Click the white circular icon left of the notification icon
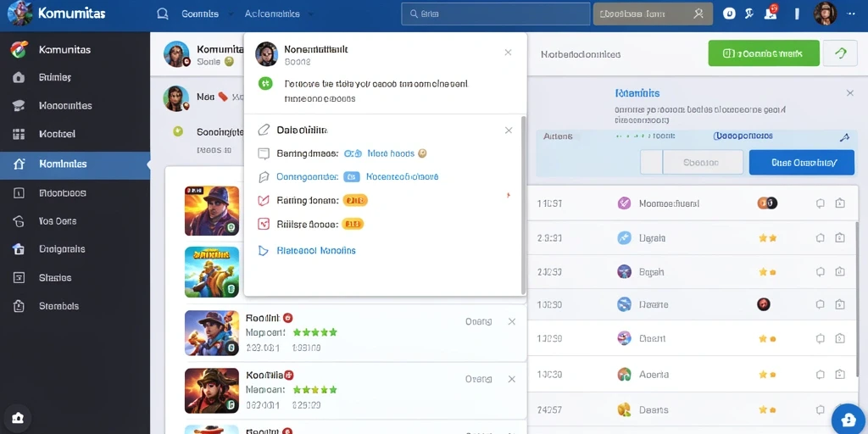 [x=729, y=14]
